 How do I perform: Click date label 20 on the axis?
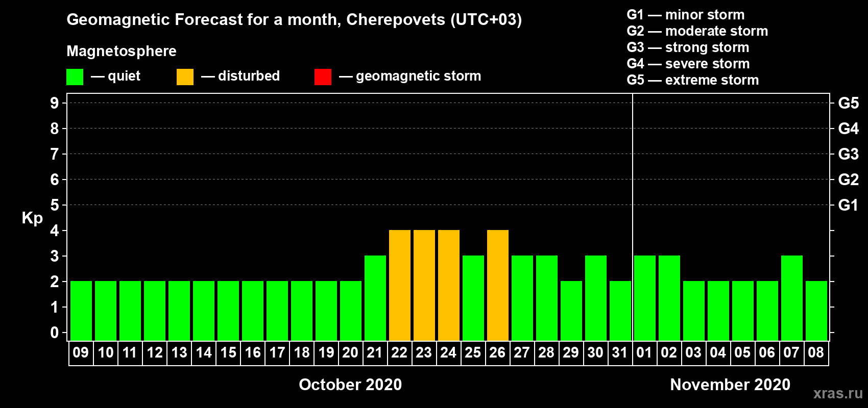350,353
